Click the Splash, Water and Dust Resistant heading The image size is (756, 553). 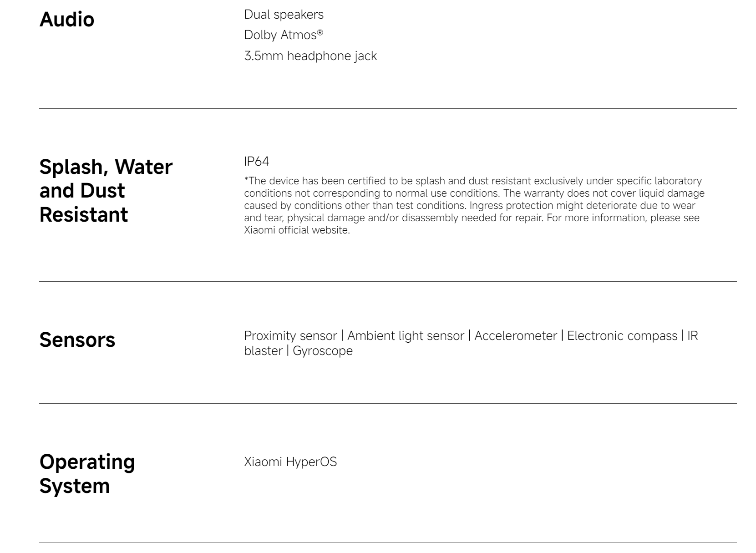click(106, 190)
